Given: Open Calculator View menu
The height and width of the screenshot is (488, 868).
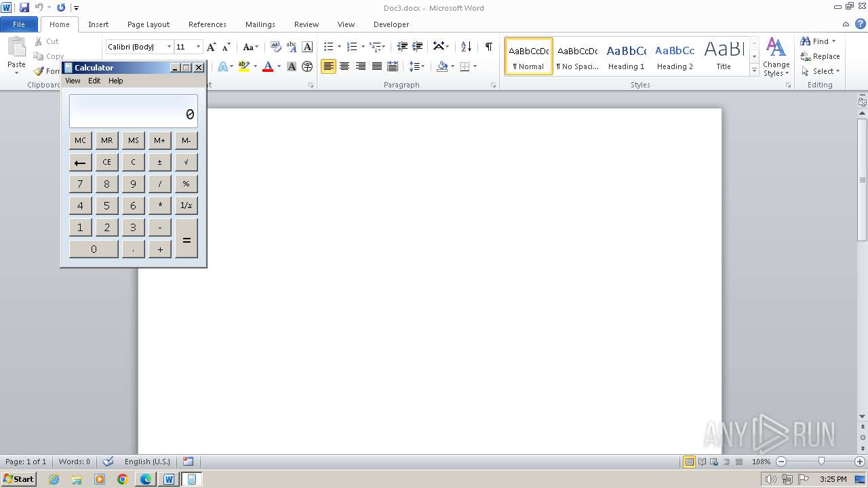Looking at the screenshot, I should point(73,81).
